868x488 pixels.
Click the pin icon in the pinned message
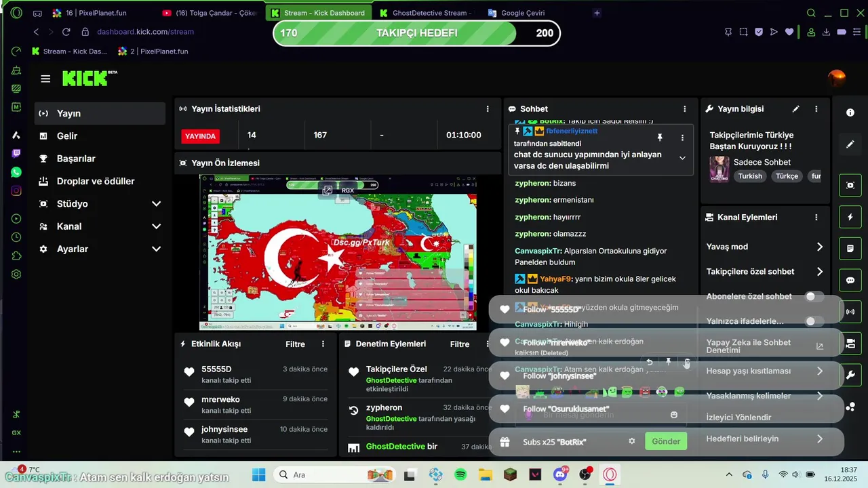coord(660,138)
